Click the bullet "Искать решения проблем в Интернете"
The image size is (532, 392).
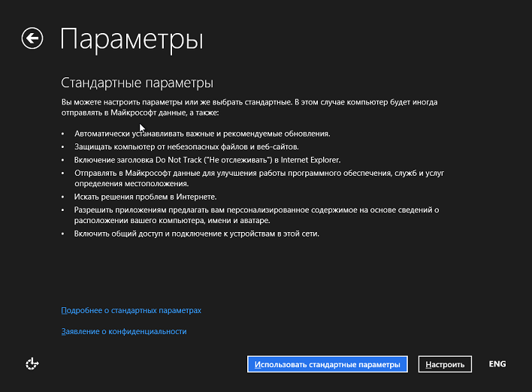pos(146,197)
